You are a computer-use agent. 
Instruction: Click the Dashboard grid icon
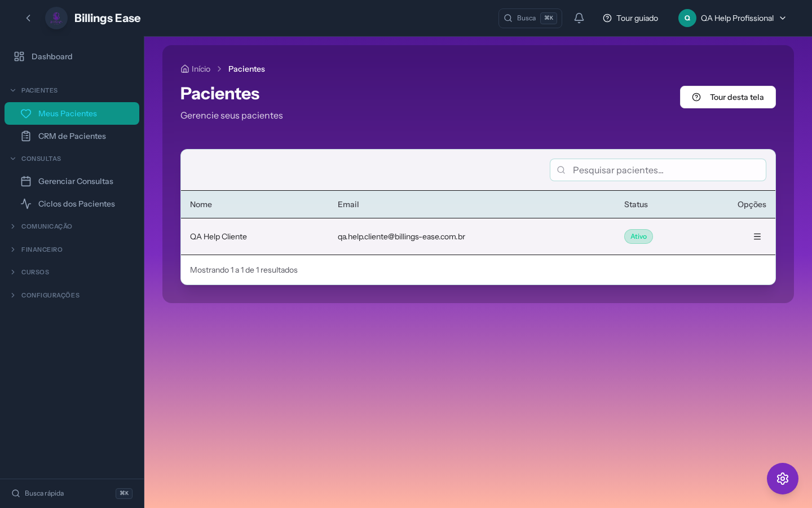click(x=19, y=56)
